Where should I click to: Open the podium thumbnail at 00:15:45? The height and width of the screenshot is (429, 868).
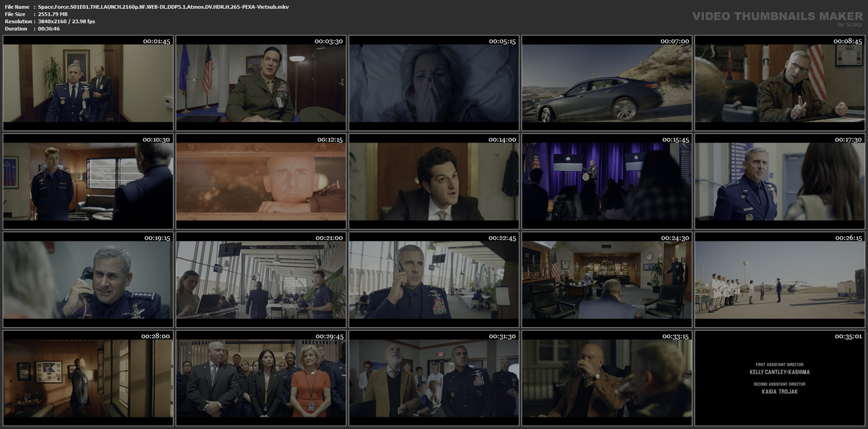tap(607, 181)
